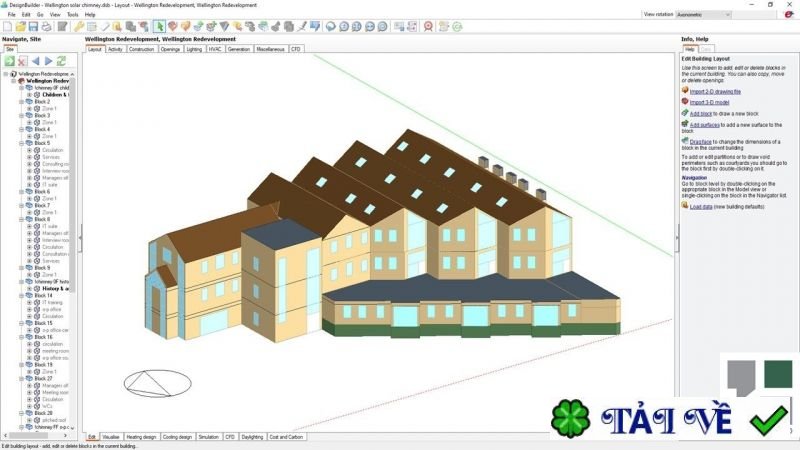The height and width of the screenshot is (450, 800).
Task: Select Block 19 in the Navigator tree
Action: click(43, 365)
